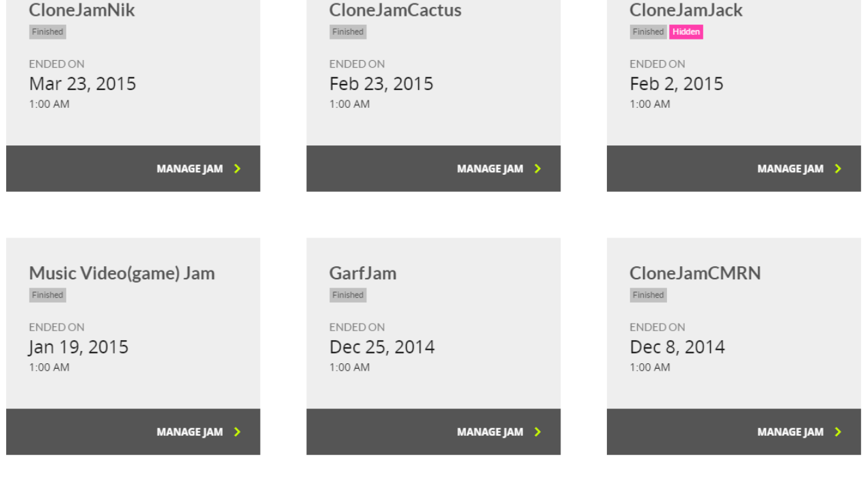Click the CloneJamCactus card title
The width and height of the screenshot is (868, 478).
click(395, 10)
